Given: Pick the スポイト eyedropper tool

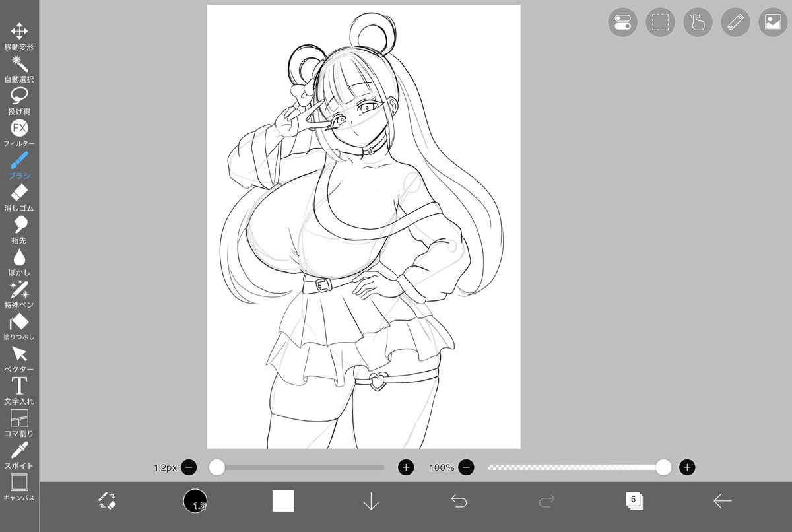Looking at the screenshot, I should tap(19, 456).
